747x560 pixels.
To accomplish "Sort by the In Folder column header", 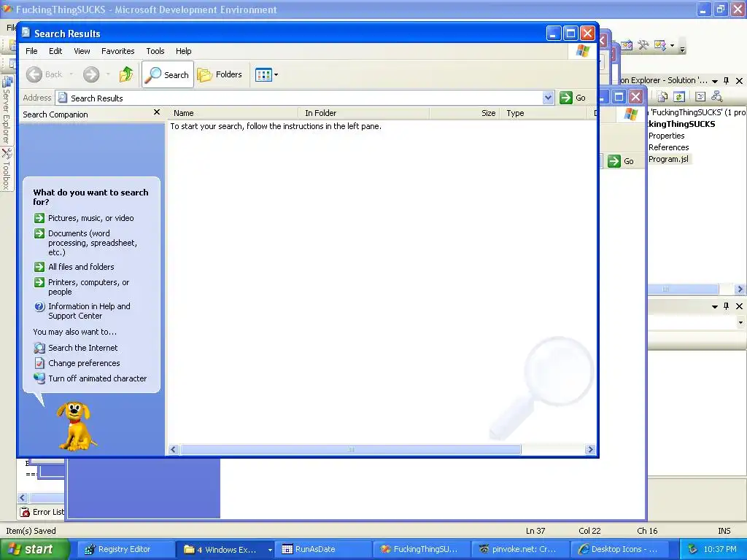I will pyautogui.click(x=365, y=113).
